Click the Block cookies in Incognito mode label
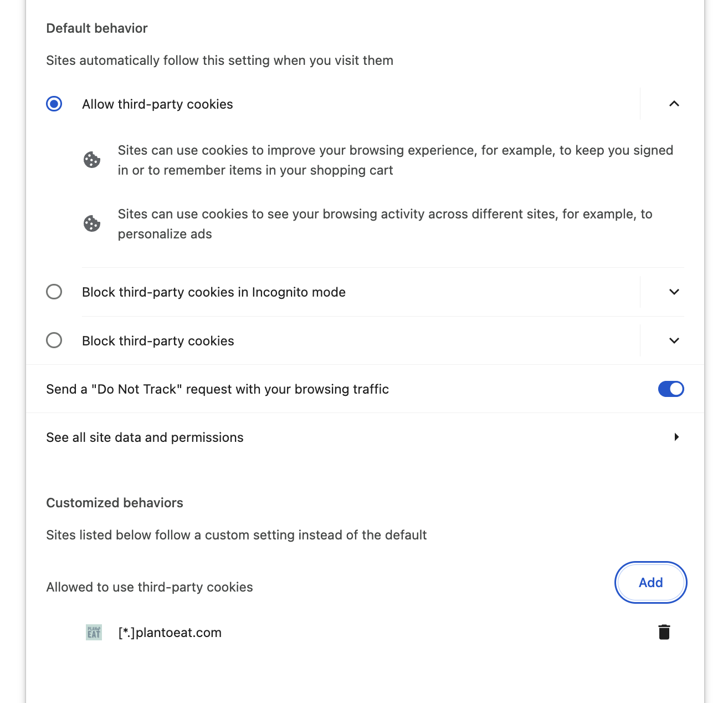728x703 pixels. (x=214, y=292)
